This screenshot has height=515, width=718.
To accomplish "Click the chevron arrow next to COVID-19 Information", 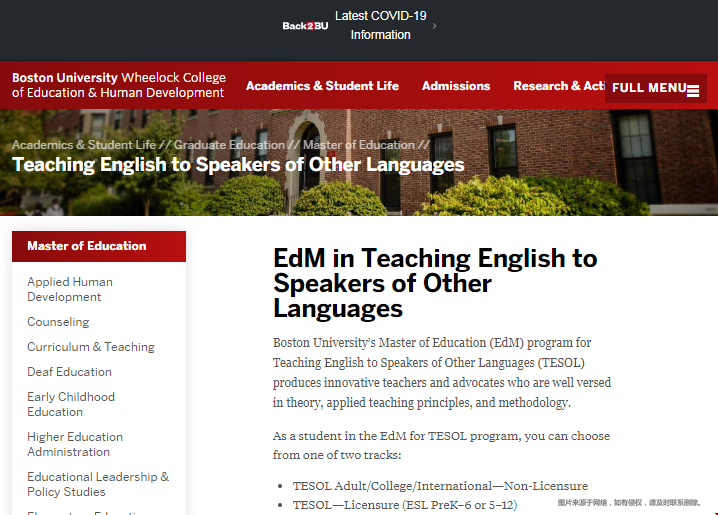I will click(434, 26).
